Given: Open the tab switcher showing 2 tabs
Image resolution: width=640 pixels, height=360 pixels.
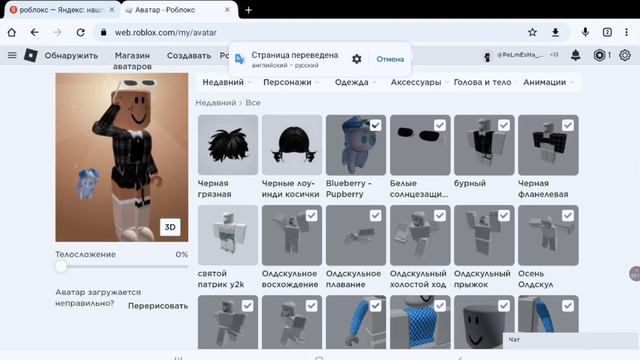Looking at the screenshot, I should tap(607, 32).
